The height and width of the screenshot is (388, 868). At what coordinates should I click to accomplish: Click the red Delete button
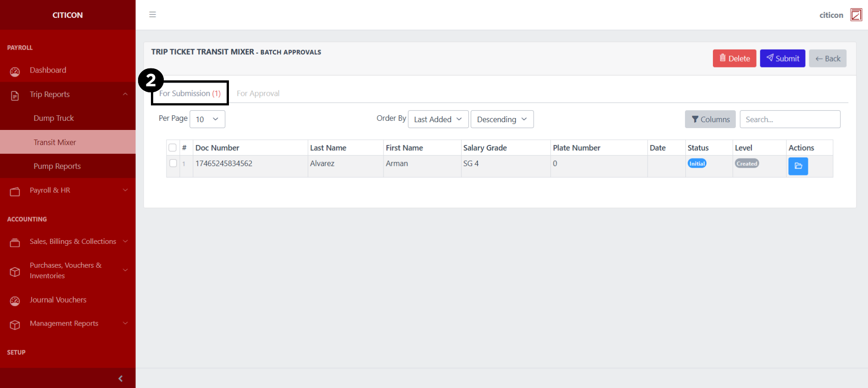tap(734, 59)
